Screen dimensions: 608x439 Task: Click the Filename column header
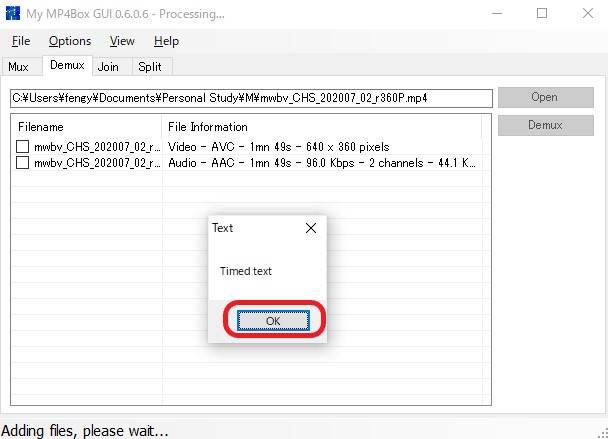click(x=86, y=127)
